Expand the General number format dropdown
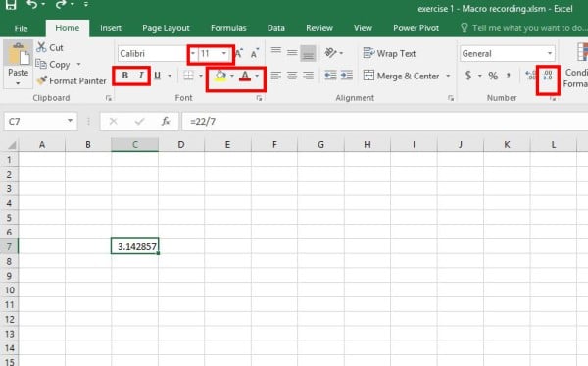This screenshot has height=366, width=588. tap(550, 53)
